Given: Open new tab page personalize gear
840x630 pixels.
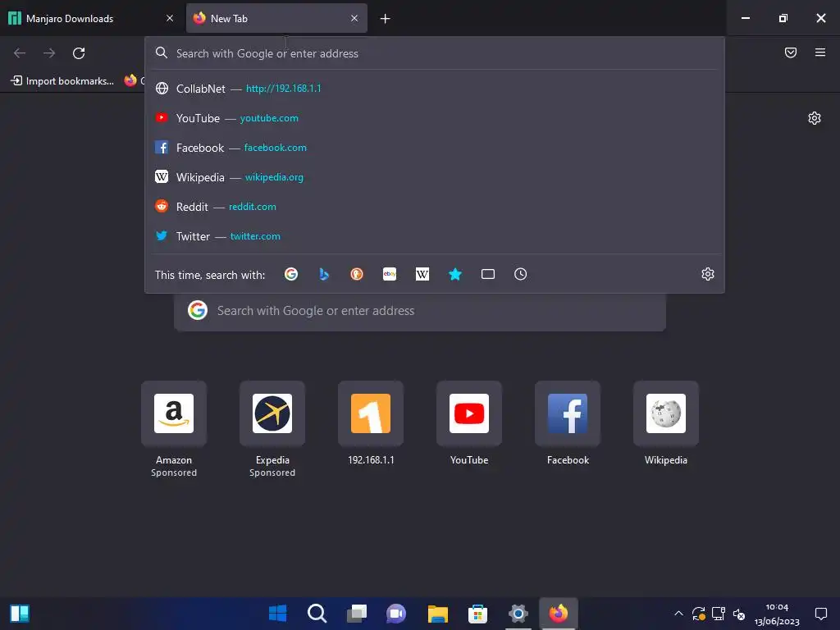Looking at the screenshot, I should coord(815,118).
